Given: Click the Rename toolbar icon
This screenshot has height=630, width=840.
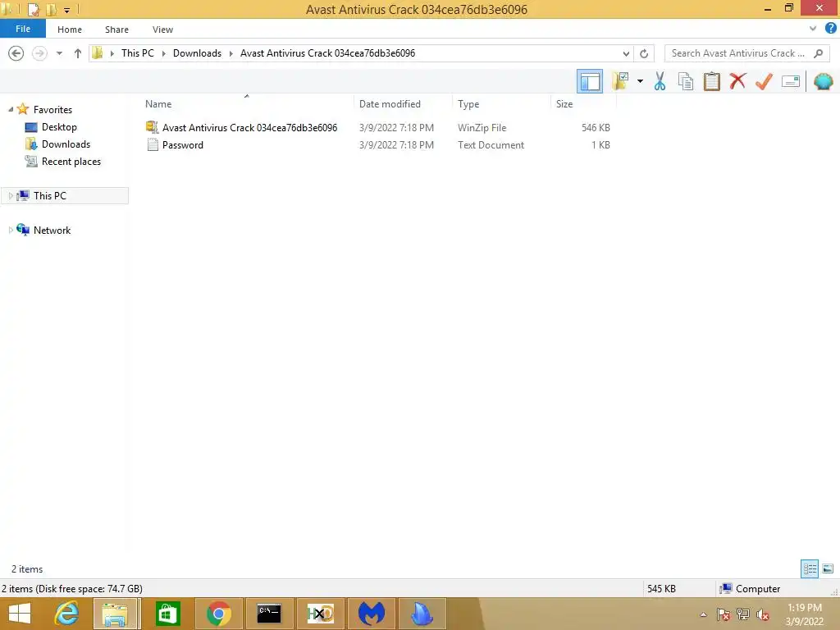Looking at the screenshot, I should [791, 81].
